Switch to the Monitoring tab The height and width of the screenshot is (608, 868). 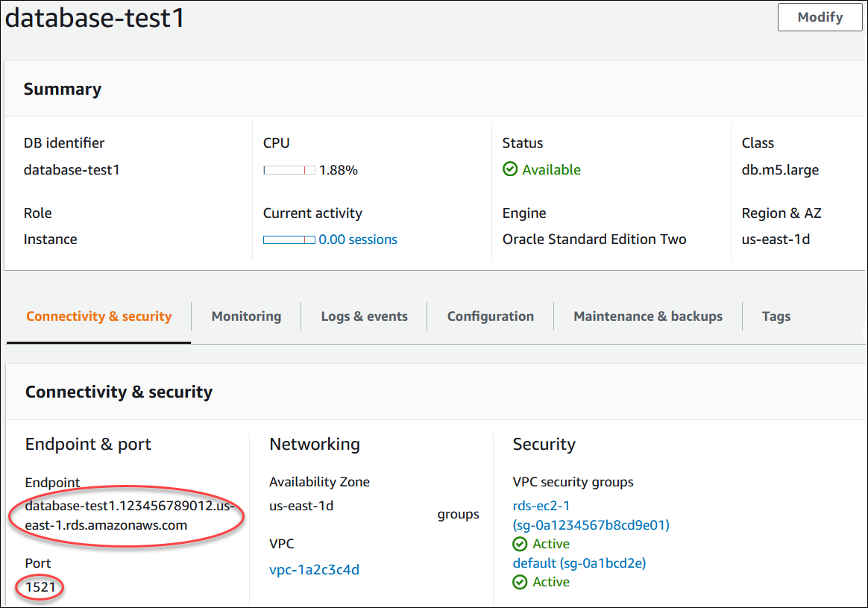tap(246, 316)
